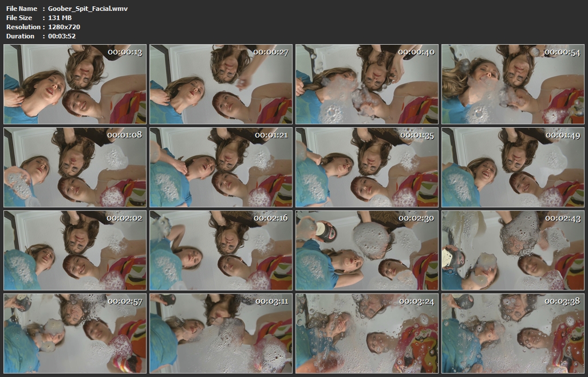Select the thumbnail at 00:02:30
This screenshot has height=377, width=588.
click(x=367, y=250)
